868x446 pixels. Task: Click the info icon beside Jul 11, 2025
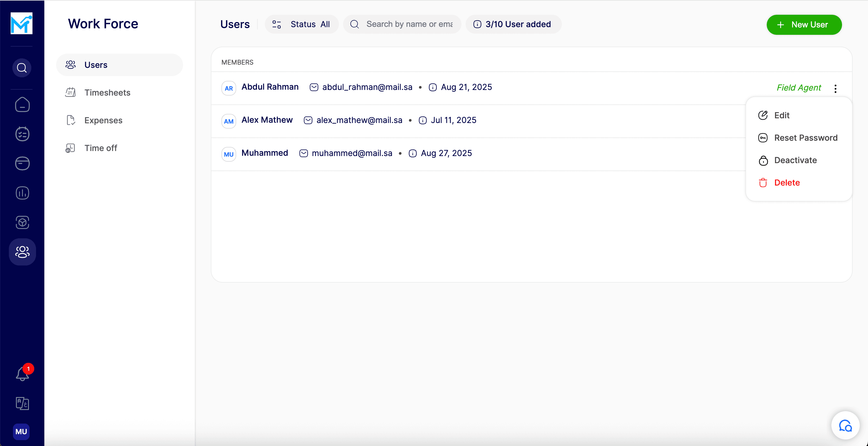tap(422, 120)
